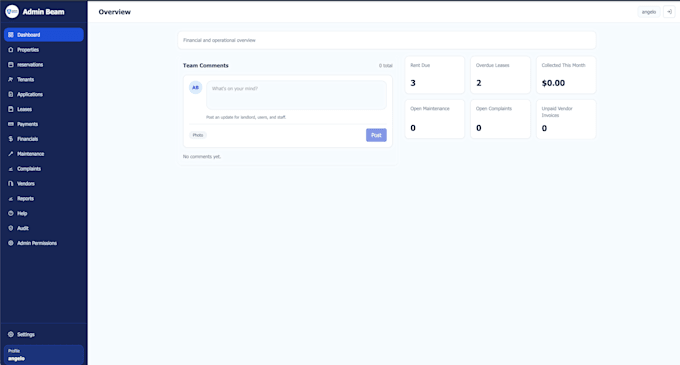The height and width of the screenshot is (365, 680).
Task: Click the Admin Beam logo icon
Action: pyautogui.click(x=12, y=12)
